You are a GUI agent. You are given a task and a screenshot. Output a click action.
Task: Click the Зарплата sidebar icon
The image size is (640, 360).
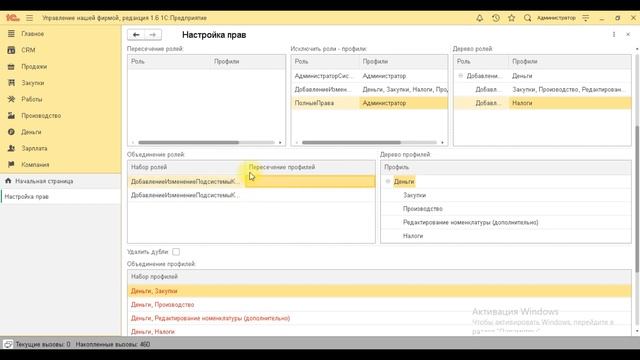pyautogui.click(x=11, y=148)
